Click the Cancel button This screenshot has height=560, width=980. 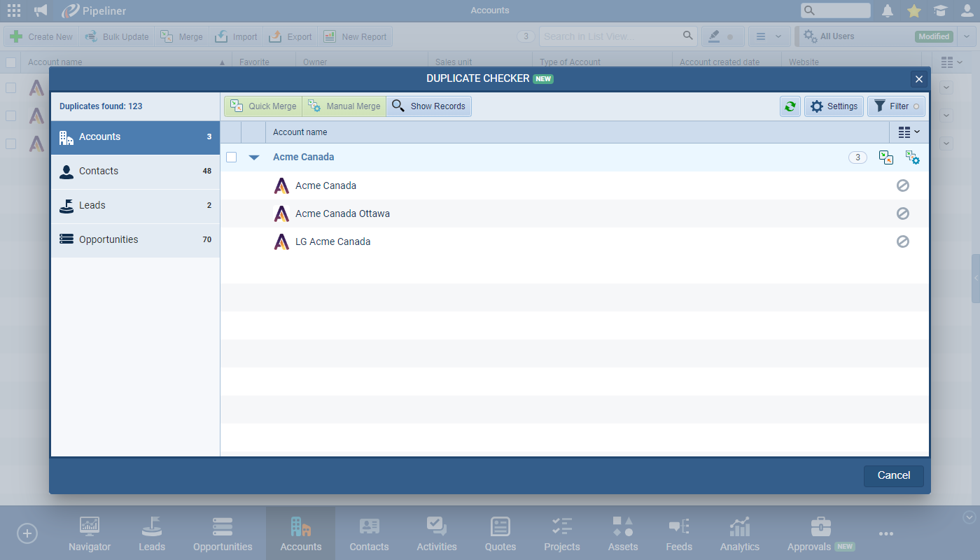pyautogui.click(x=893, y=476)
